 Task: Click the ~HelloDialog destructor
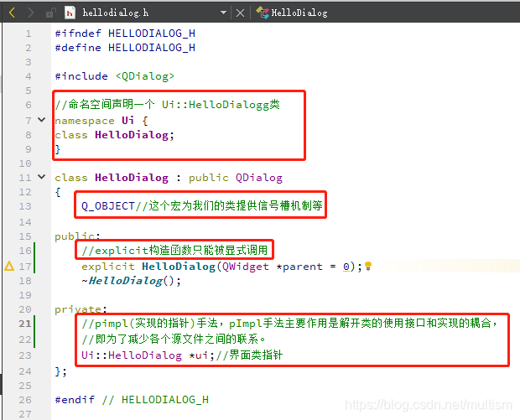126,281
